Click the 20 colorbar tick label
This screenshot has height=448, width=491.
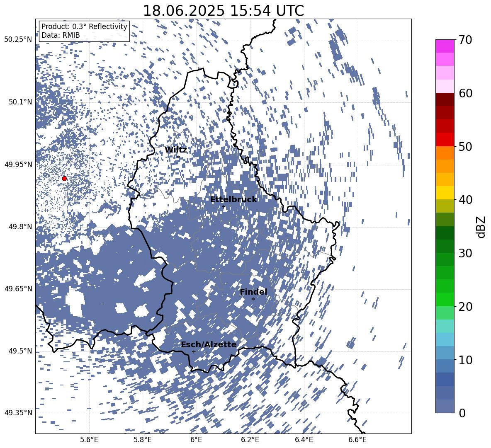pyautogui.click(x=465, y=306)
